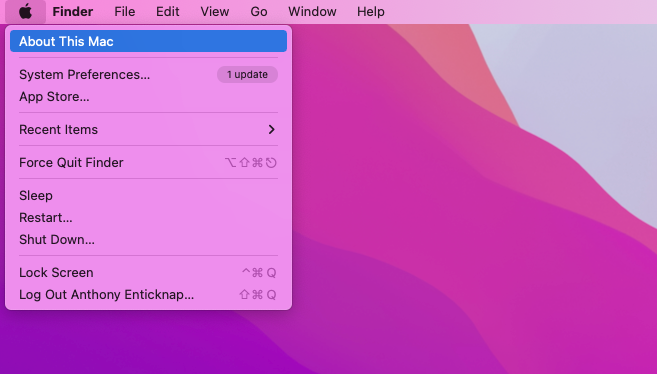
Task: Choose Shut Down option
Action: click(148, 240)
